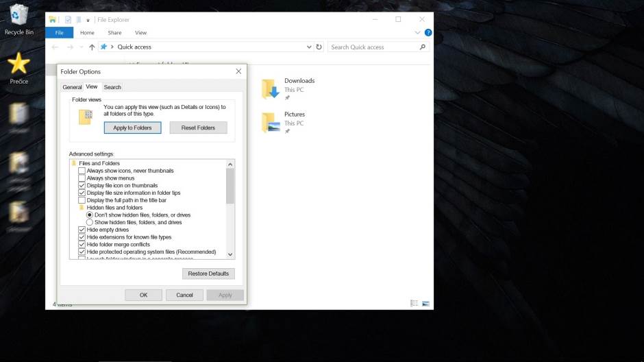
Task: Select Show hidden files, folders, and drives
Action: pyautogui.click(x=89, y=222)
